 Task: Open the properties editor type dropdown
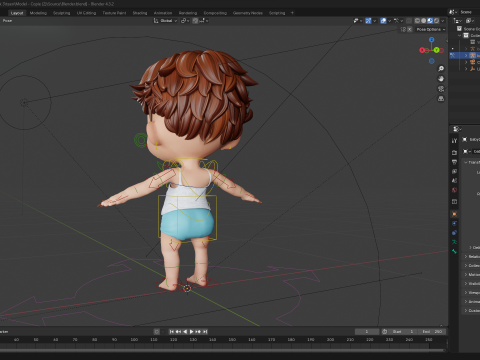pos(457,129)
